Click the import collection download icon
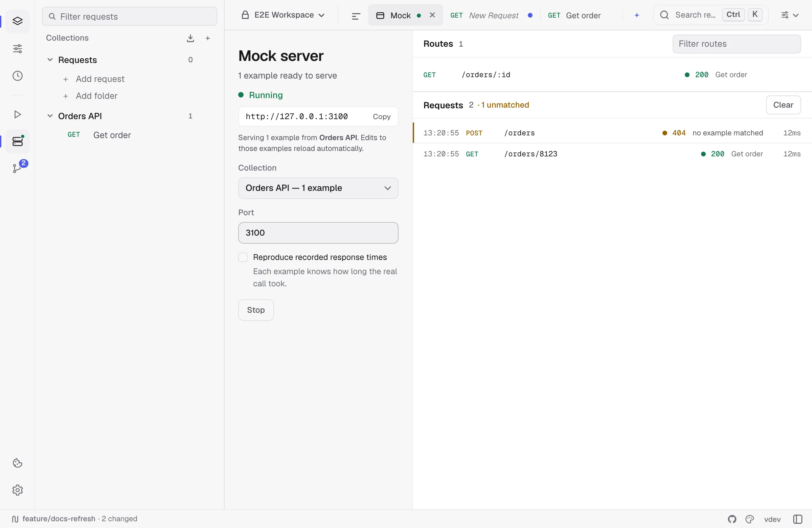 tap(190, 38)
